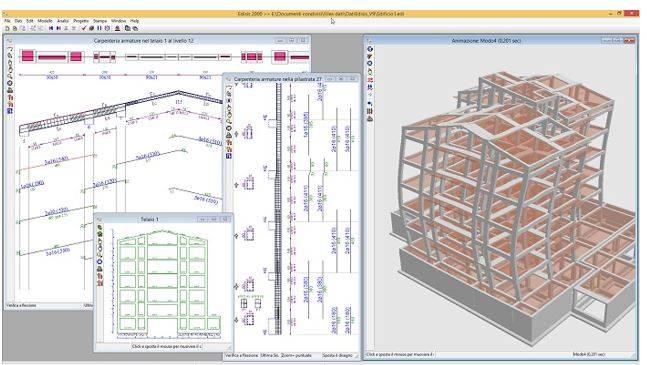
Task: Click the magnifier zoom icon in telaio toolbar
Action: pos(10,76)
